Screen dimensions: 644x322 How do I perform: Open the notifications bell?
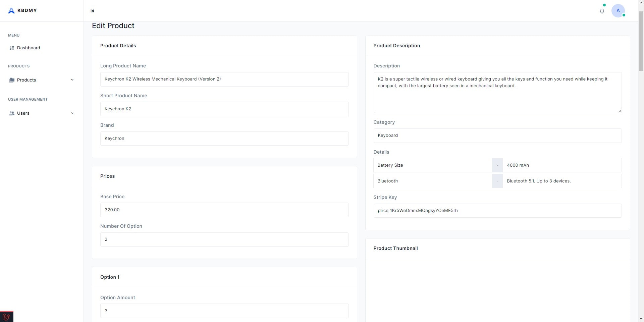coord(602,11)
